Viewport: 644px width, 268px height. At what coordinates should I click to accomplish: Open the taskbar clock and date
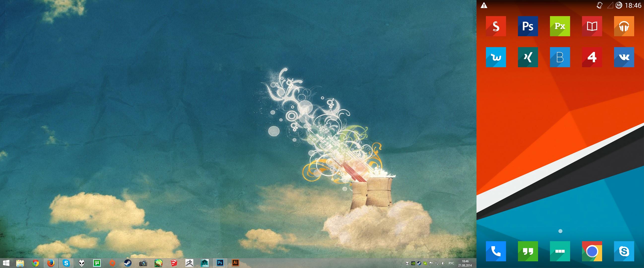pyautogui.click(x=465, y=263)
